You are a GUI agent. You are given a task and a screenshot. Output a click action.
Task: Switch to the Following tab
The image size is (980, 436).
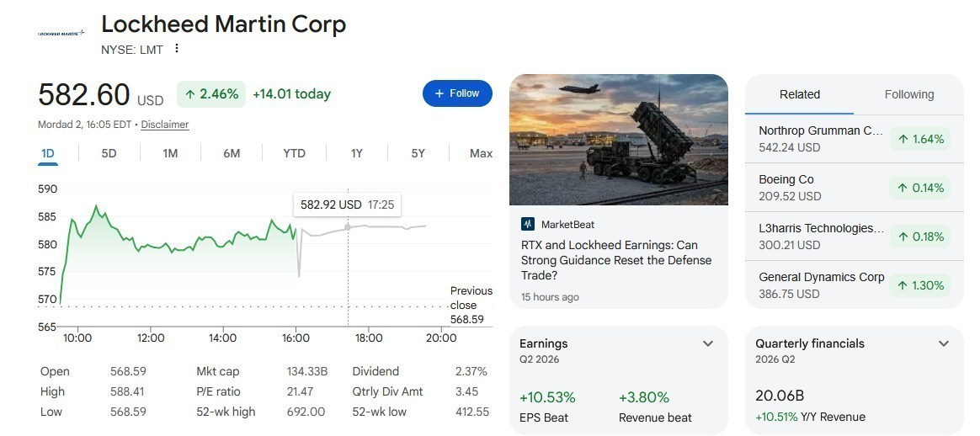[x=908, y=95]
